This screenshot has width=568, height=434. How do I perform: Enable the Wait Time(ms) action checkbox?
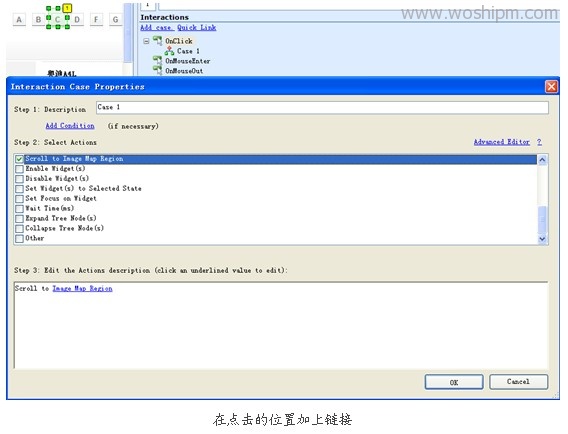(19, 209)
